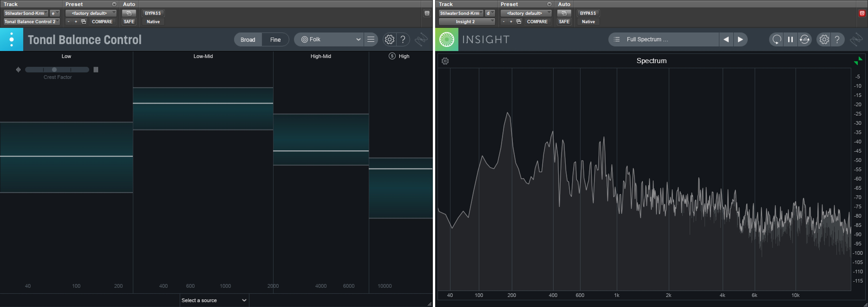Screen dimensions: 868x307
Task: Toggle SAFE in Tonal Balance window
Action: tap(129, 22)
